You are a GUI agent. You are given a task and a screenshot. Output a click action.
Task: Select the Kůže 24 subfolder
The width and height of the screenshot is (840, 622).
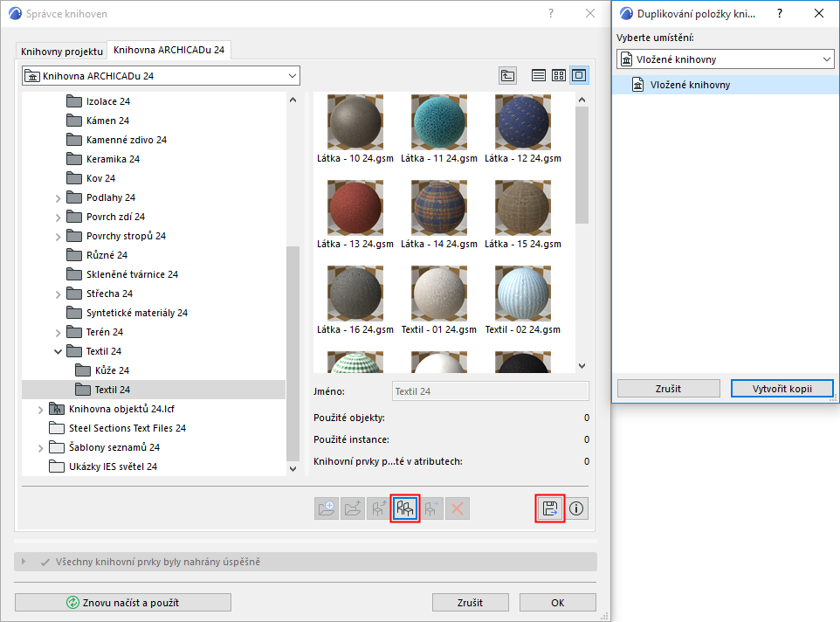[102, 370]
